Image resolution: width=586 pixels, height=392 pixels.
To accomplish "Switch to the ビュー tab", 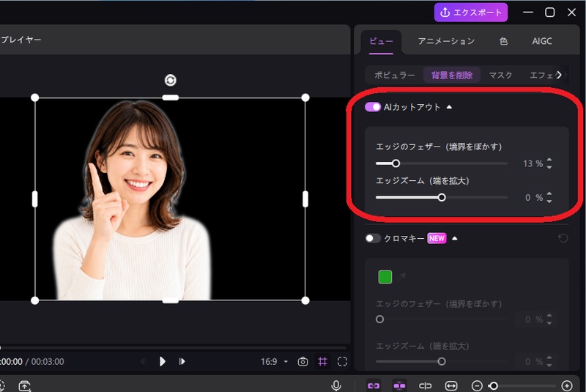I will point(381,41).
